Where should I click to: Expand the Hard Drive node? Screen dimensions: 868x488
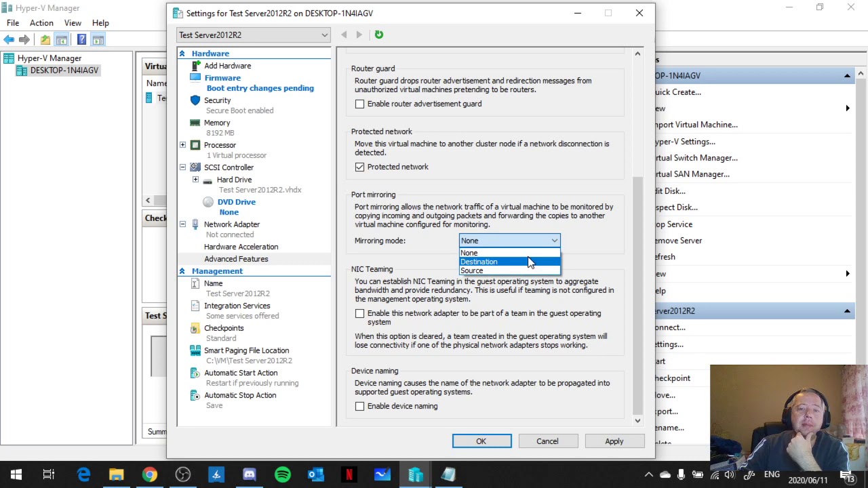pyautogui.click(x=195, y=180)
